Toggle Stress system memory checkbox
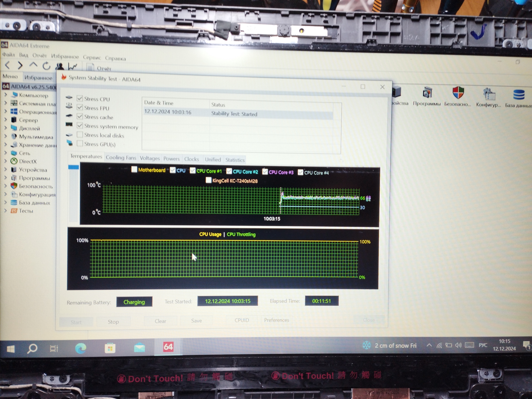Screen dimensions: 532x399 point(80,125)
